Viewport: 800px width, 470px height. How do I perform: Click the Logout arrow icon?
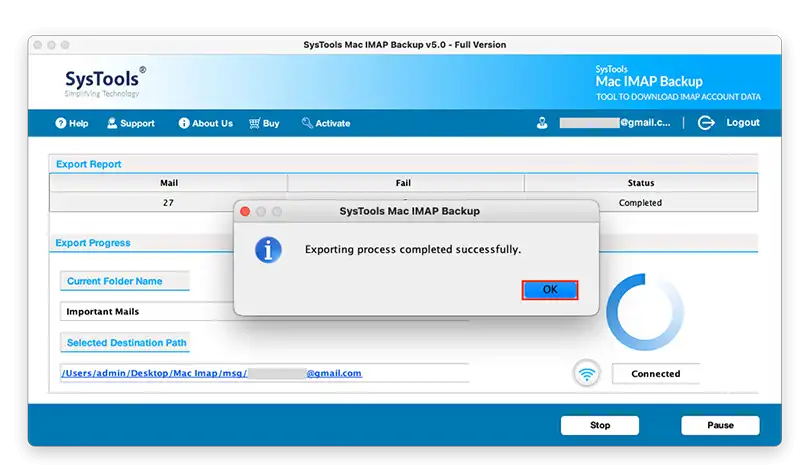(x=706, y=122)
